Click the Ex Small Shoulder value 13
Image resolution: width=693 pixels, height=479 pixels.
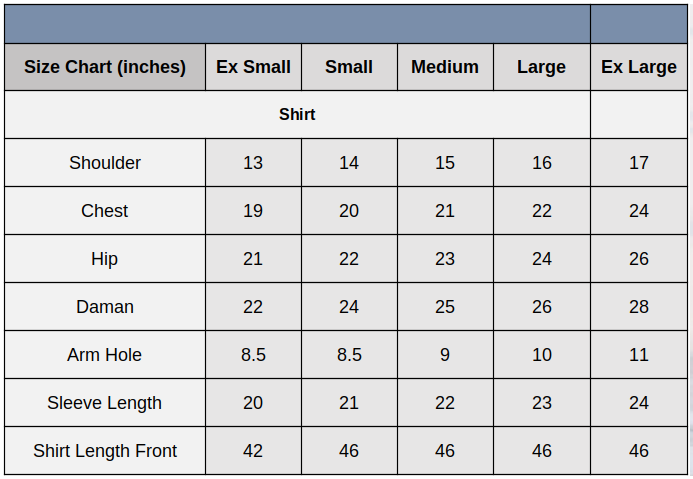[253, 163]
